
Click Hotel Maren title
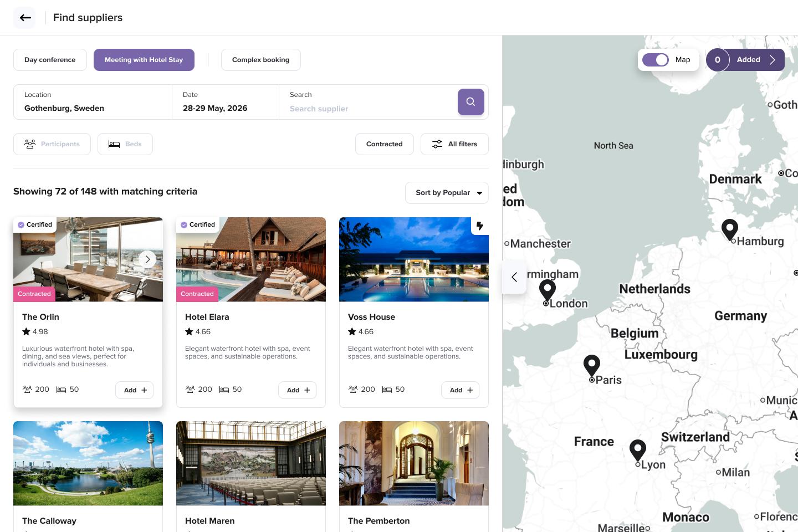click(x=210, y=521)
